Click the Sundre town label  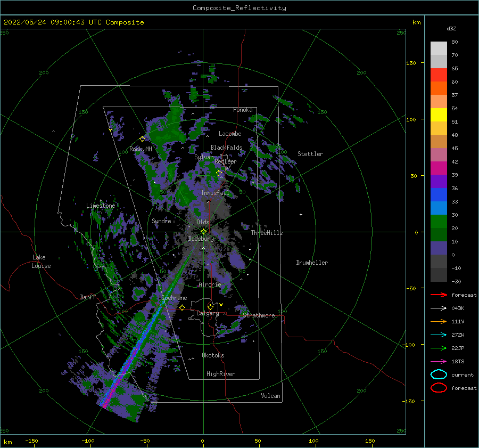pyautogui.click(x=161, y=221)
